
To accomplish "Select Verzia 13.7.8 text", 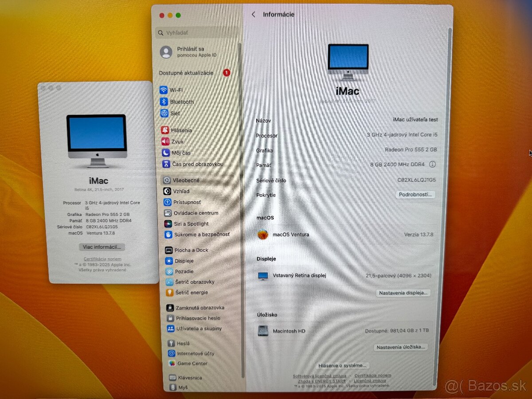I will pyautogui.click(x=419, y=235).
